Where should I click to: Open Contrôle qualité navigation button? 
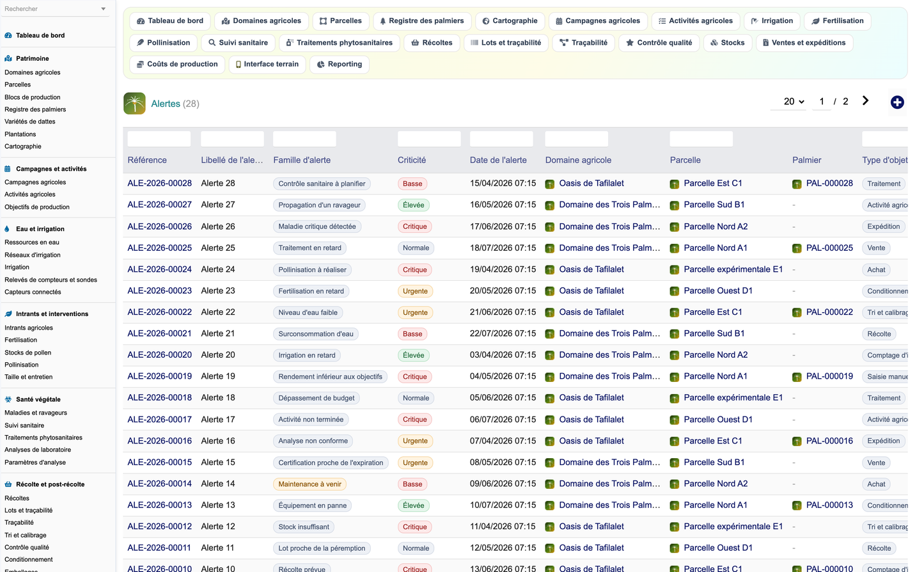(659, 43)
